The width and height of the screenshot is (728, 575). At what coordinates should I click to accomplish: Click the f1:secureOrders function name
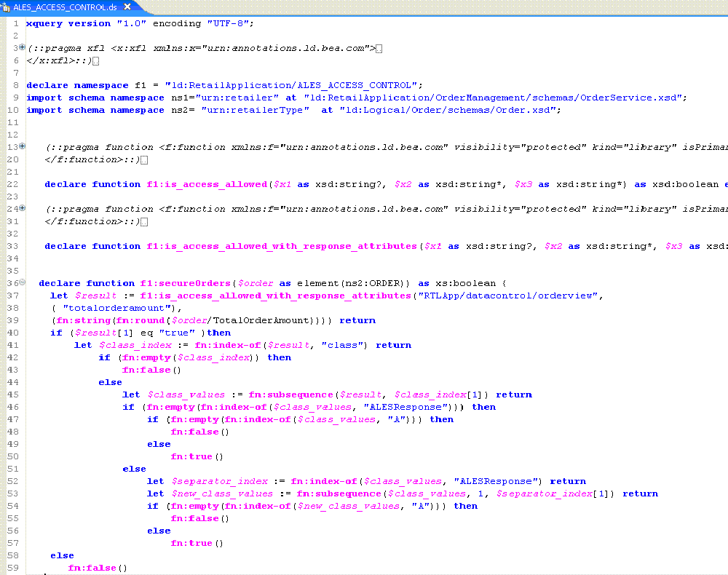click(185, 284)
